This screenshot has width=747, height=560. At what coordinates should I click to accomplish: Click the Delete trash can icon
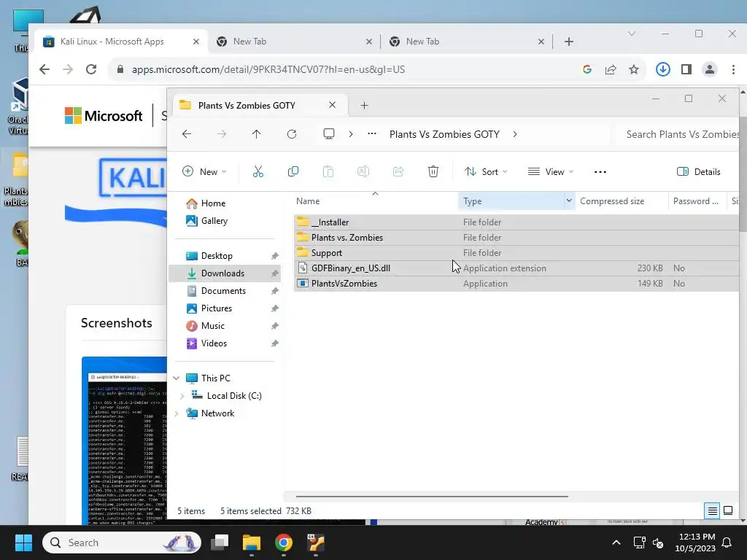433,172
